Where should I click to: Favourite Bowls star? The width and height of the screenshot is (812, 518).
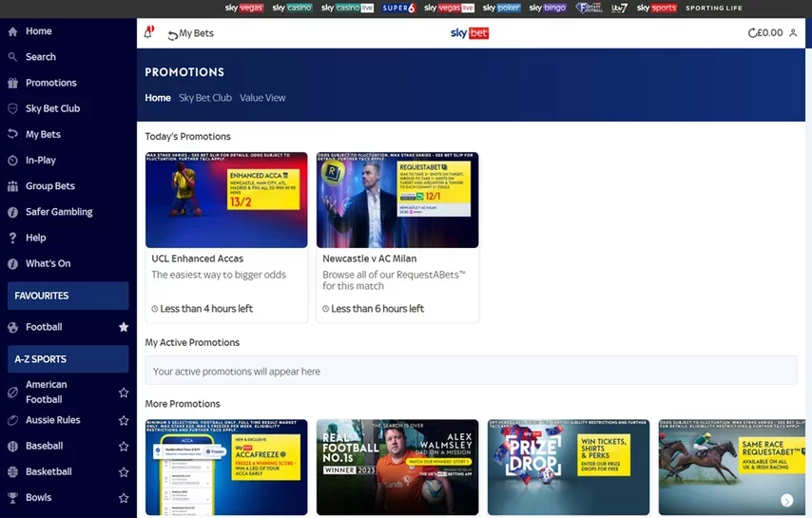[124, 498]
